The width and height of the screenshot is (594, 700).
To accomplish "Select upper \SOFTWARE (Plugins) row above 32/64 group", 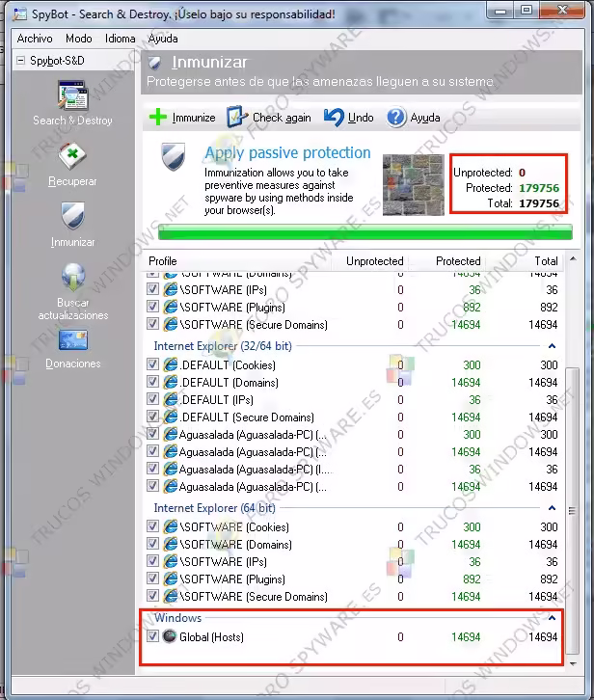I will pyautogui.click(x=353, y=308).
